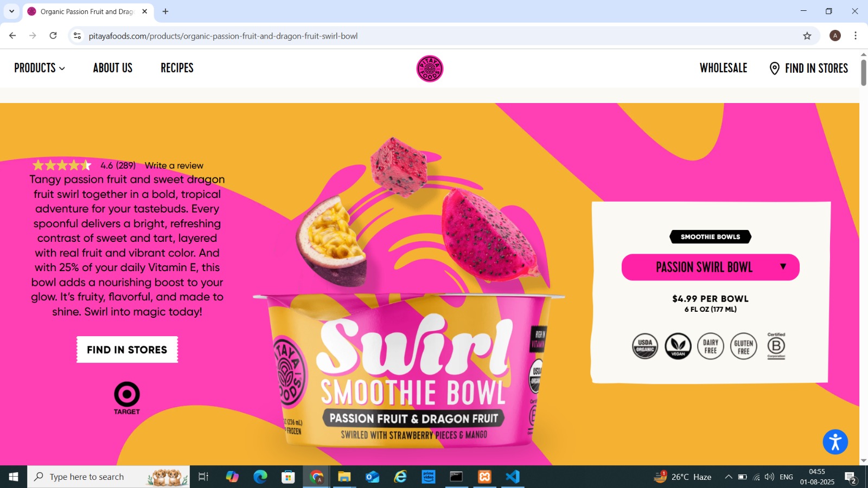Open the accessibility options widget

835,442
